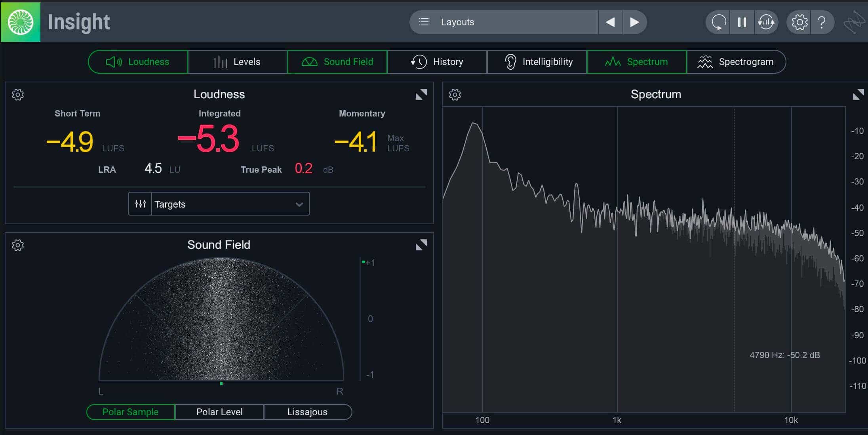Click the -110 dB scale label
Image resolution: width=868 pixels, height=435 pixels.
858,386
